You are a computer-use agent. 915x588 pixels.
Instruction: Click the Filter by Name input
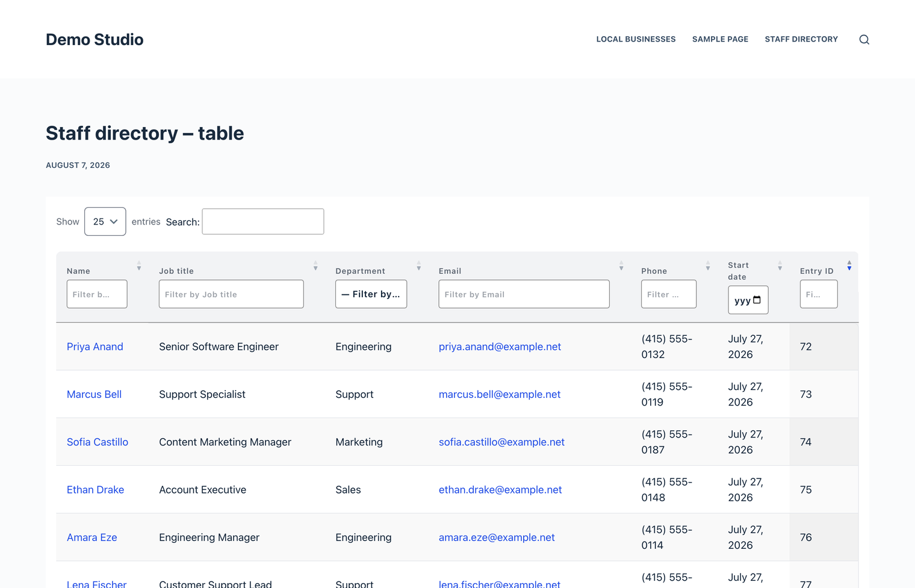coord(97,294)
